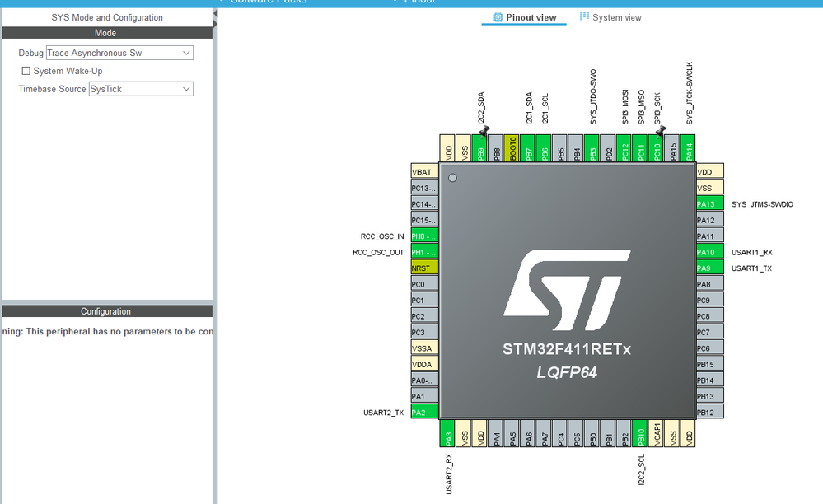This screenshot has height=504, width=823.
Task: Select the green PB3 pin
Action: 592,149
